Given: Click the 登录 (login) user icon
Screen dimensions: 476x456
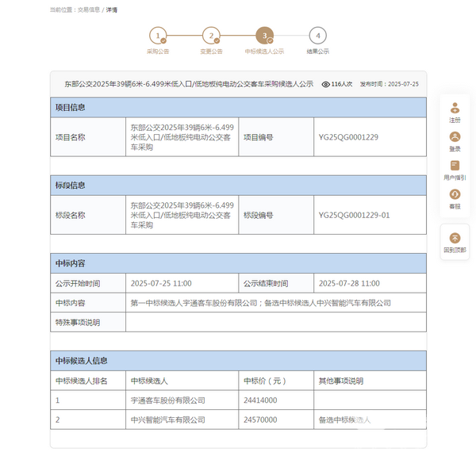Looking at the screenshot, I should 455,136.
